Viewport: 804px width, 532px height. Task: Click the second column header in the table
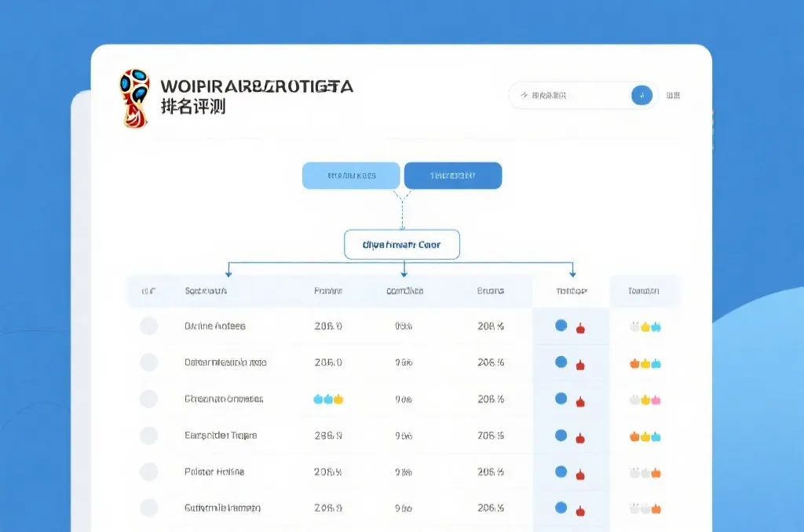(206, 290)
